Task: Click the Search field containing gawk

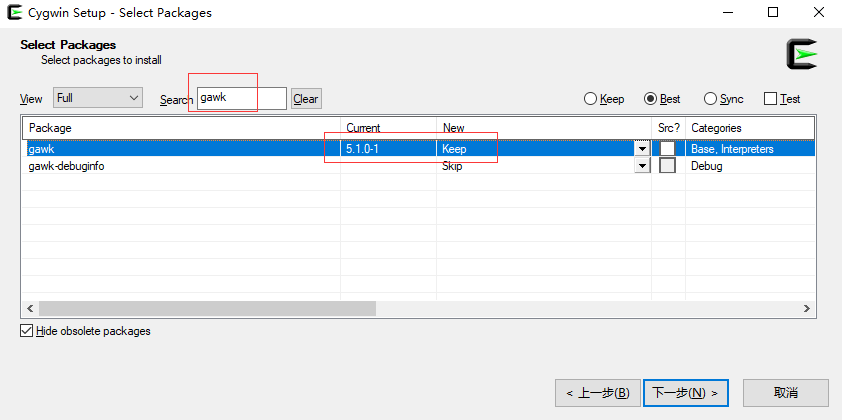Action: click(x=242, y=98)
